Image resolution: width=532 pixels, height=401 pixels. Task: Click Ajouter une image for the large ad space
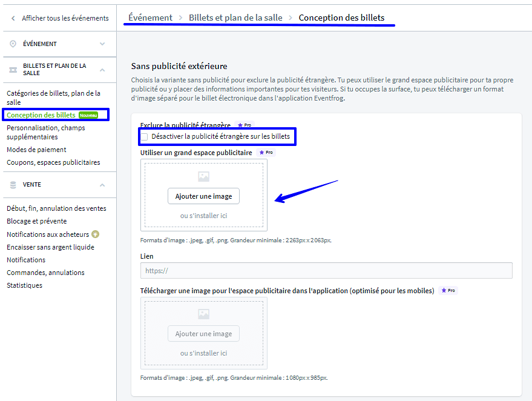pos(203,196)
